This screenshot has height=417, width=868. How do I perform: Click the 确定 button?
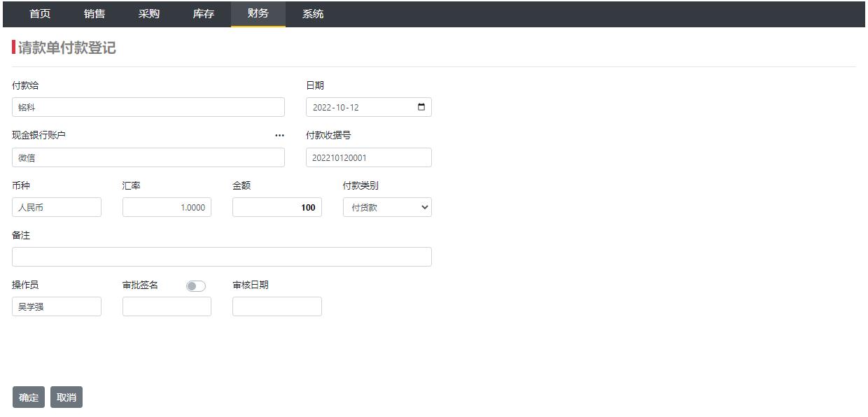[29, 397]
